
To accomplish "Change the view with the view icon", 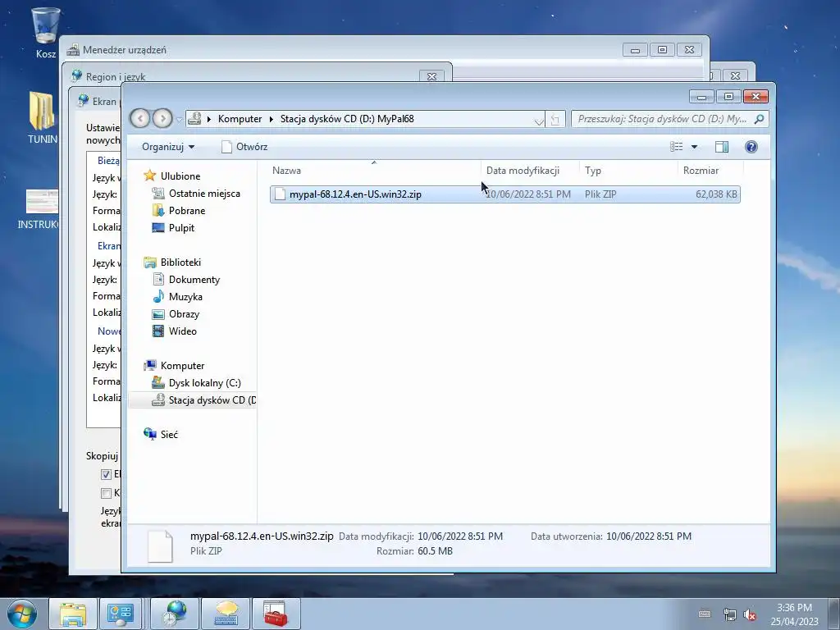I will pos(677,147).
